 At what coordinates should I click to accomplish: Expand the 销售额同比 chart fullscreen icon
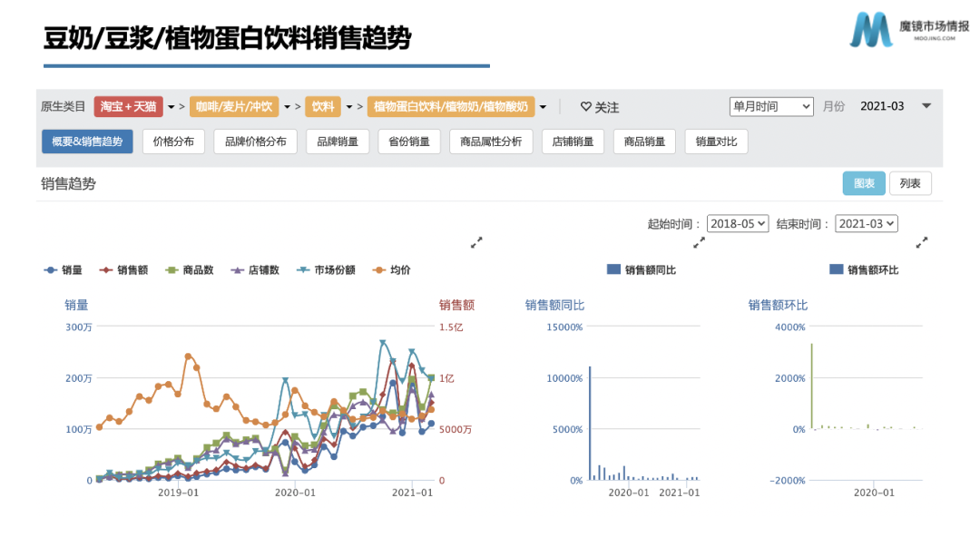pyautogui.click(x=699, y=242)
